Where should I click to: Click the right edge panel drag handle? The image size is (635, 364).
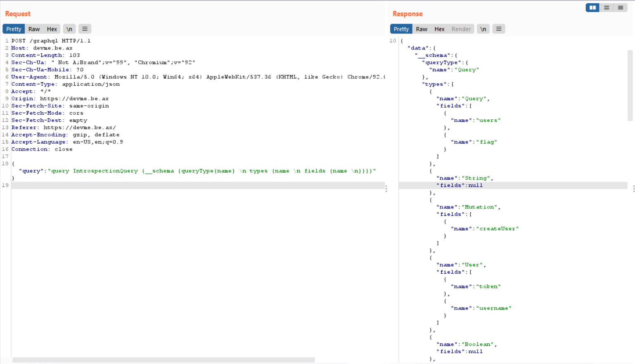pyautogui.click(x=633, y=189)
